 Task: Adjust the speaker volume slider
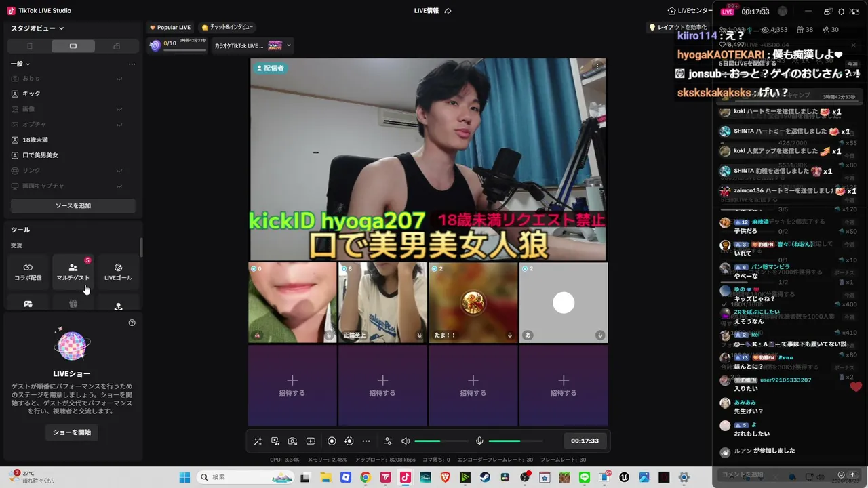441,441
